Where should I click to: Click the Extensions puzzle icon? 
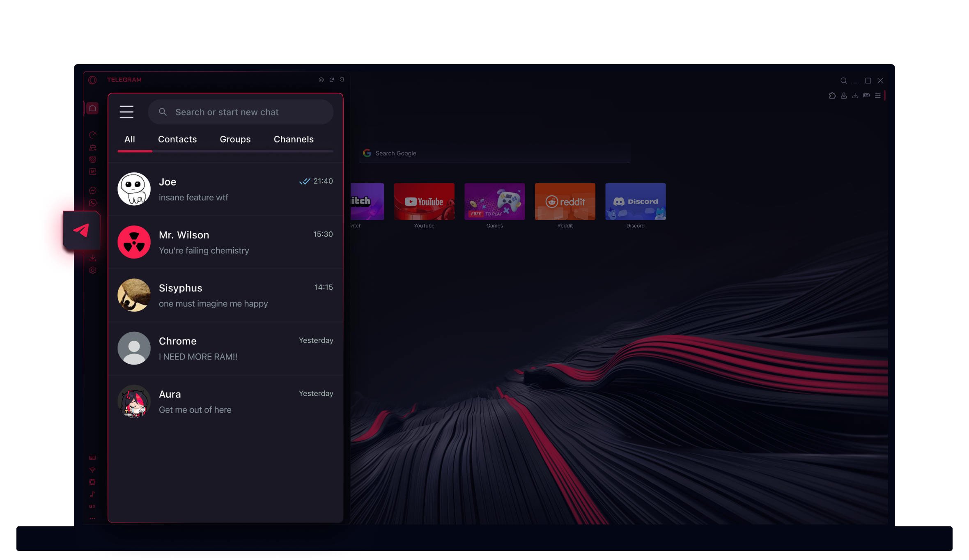pyautogui.click(x=832, y=95)
